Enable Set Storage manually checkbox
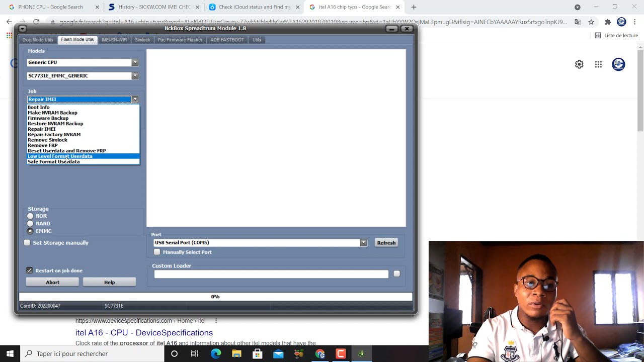 click(x=27, y=243)
